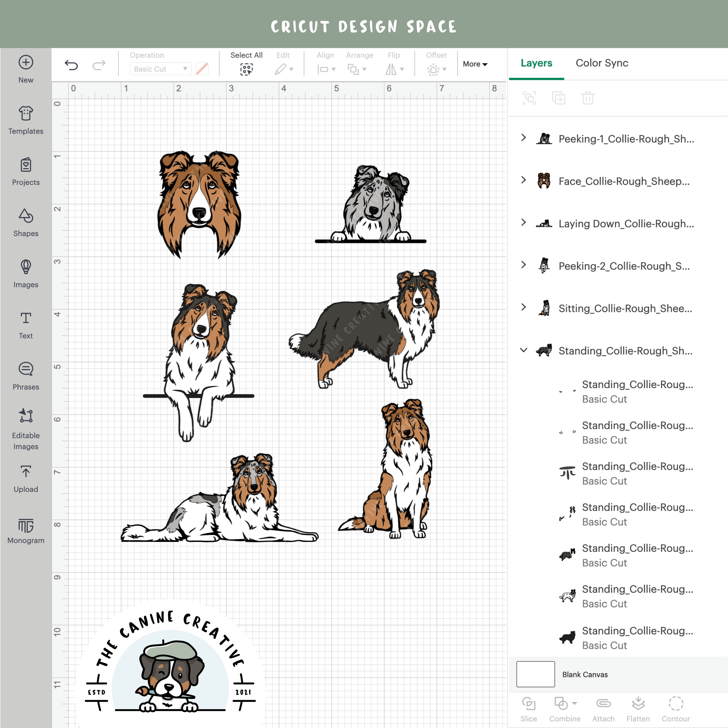This screenshot has width=728, height=728.
Task: Select the Layers tab
Action: (x=536, y=63)
